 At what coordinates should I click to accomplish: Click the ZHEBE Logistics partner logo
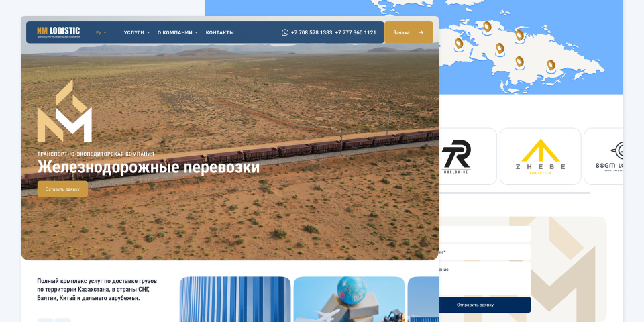[x=541, y=156]
